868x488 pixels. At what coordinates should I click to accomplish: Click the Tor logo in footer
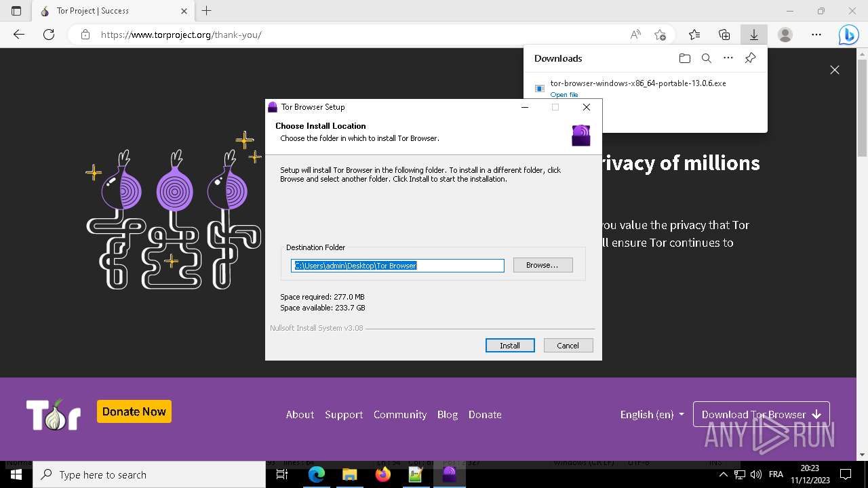pos(54,414)
